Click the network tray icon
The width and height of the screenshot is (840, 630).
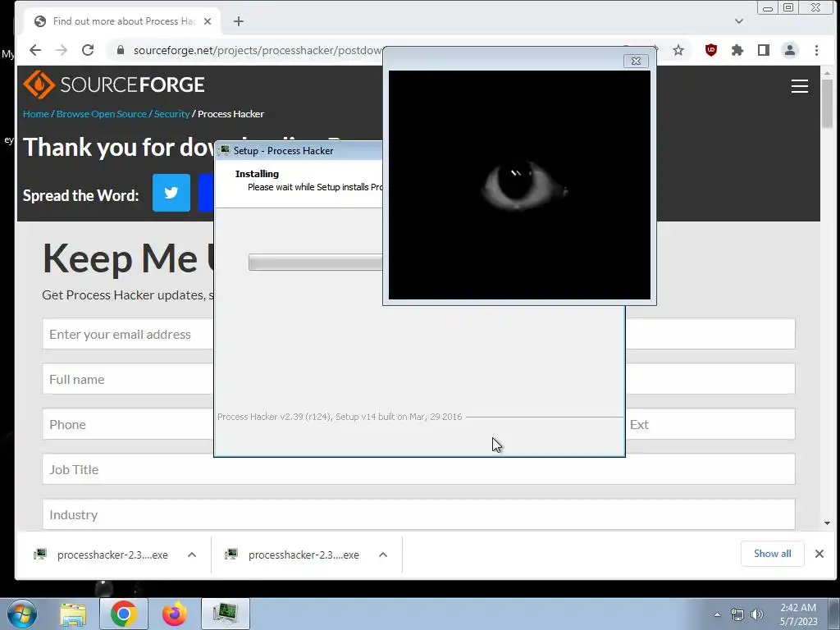pos(737,614)
